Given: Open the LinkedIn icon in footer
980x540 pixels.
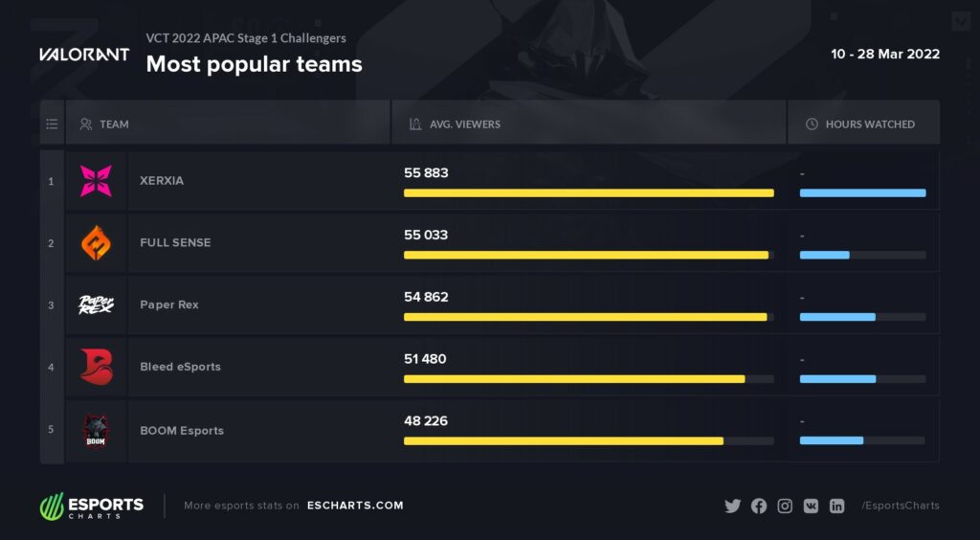Looking at the screenshot, I should [836, 506].
